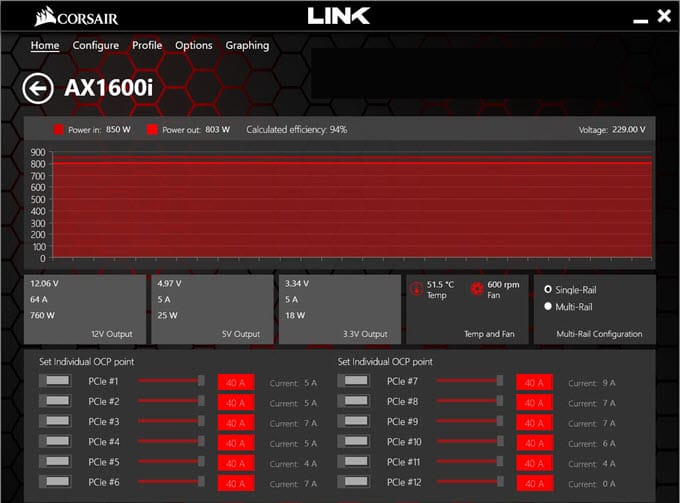
Task: Toggle the PCIe #11 OCP switch
Action: point(354,461)
